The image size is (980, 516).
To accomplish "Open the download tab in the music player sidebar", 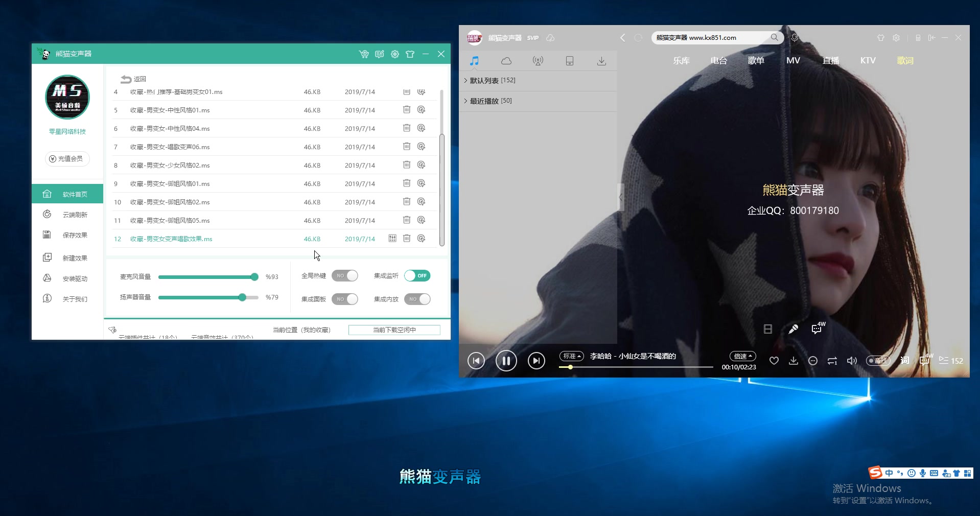I will (601, 61).
